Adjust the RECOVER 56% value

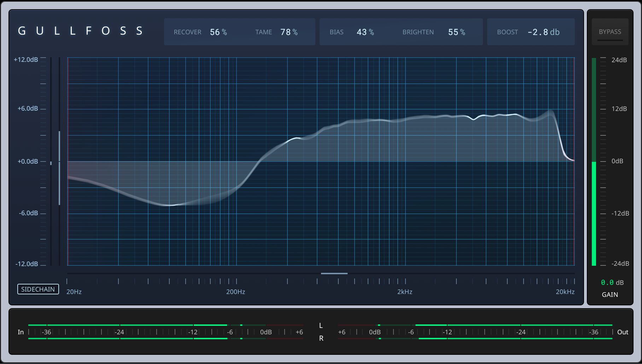point(218,32)
